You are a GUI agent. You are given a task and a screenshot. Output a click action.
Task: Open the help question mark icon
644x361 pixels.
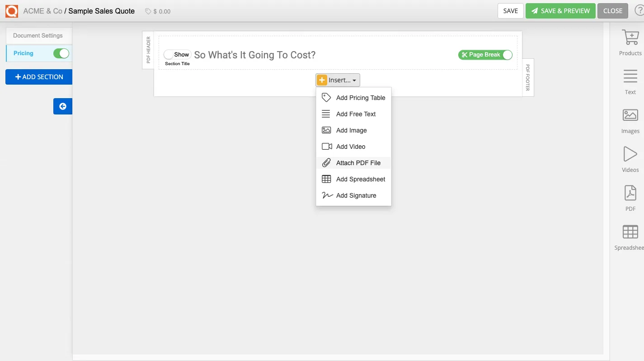coord(639,11)
